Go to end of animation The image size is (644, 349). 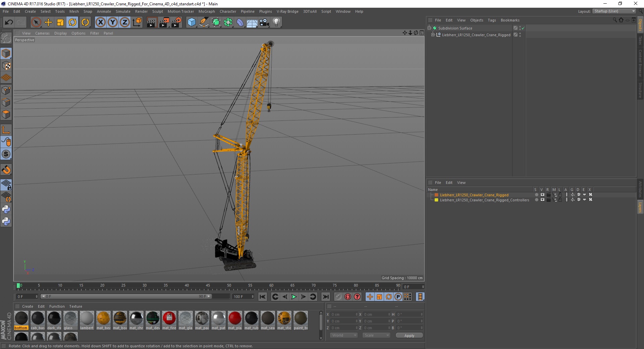325,297
